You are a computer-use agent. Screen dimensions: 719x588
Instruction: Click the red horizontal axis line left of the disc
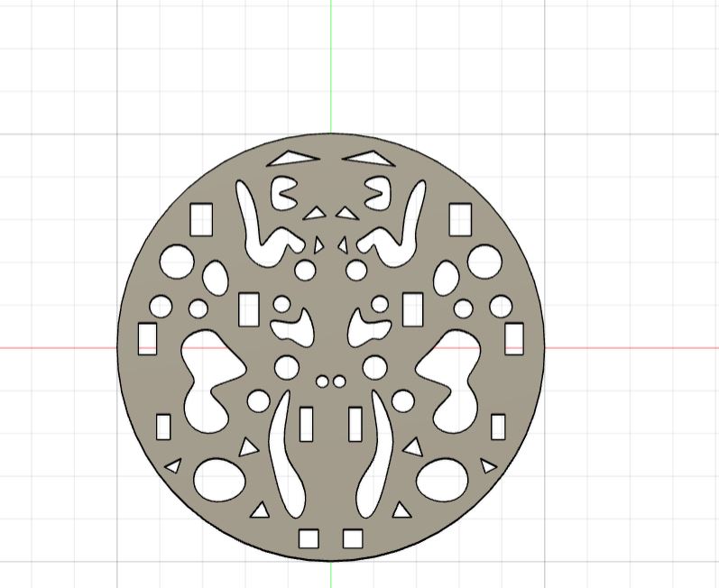click(59, 348)
